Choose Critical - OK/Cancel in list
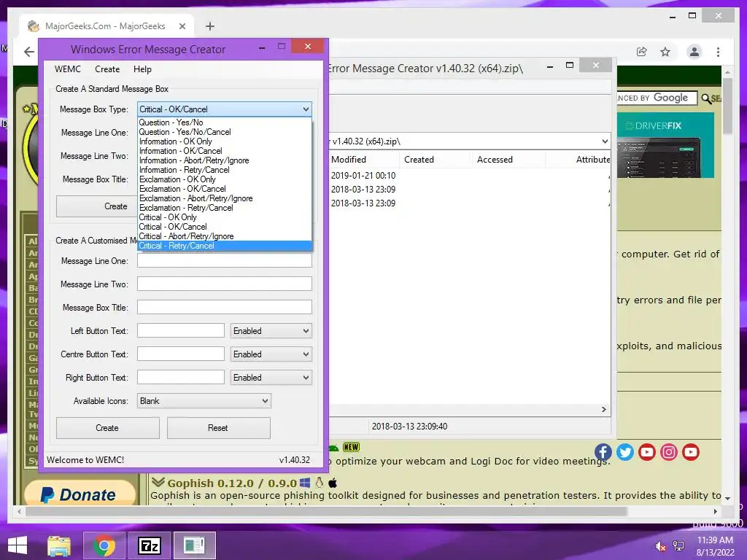 (225, 227)
